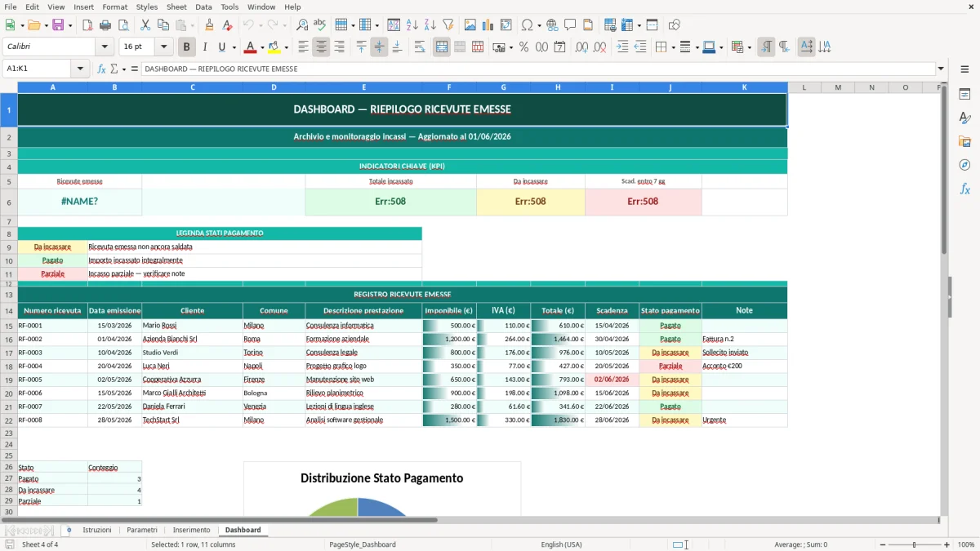Click the formula input line
This screenshot has width=980, height=551.
(537, 69)
